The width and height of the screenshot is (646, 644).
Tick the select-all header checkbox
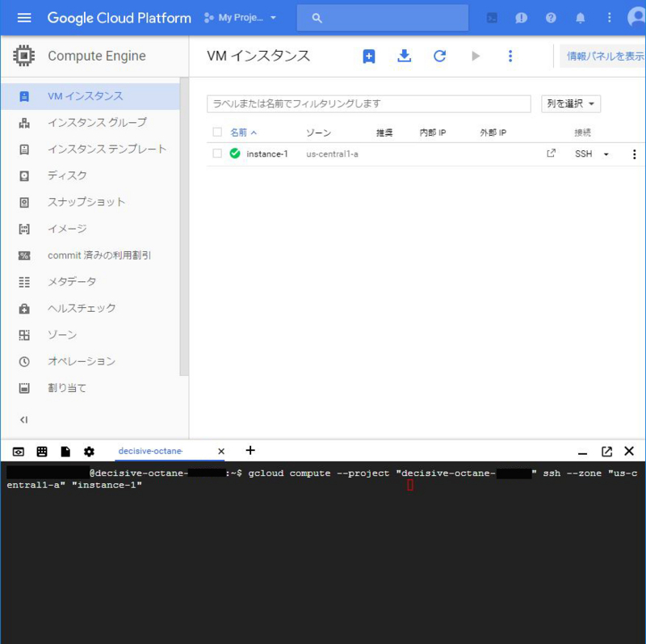pos(217,132)
